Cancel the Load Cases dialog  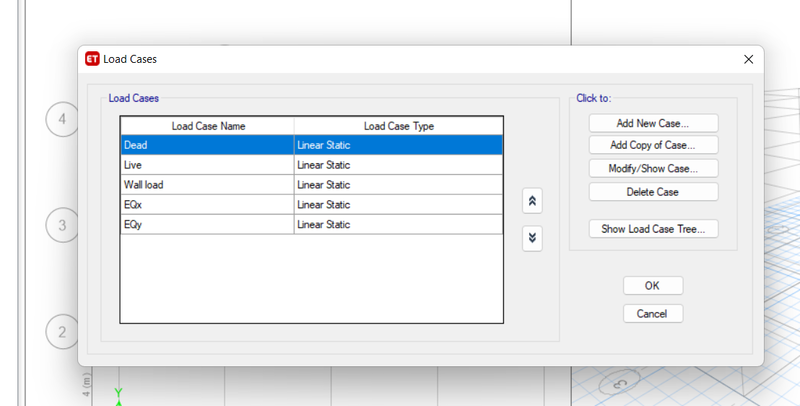click(x=653, y=314)
